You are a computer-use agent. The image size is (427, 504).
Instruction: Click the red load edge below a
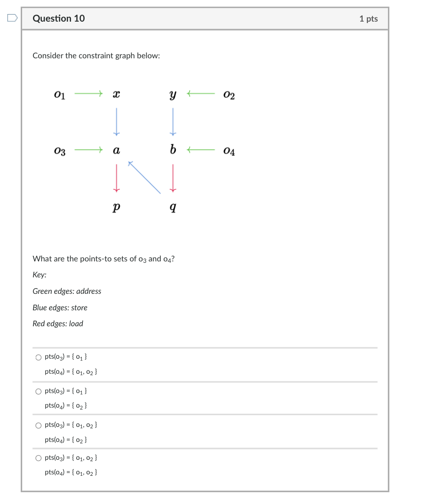coord(116,178)
